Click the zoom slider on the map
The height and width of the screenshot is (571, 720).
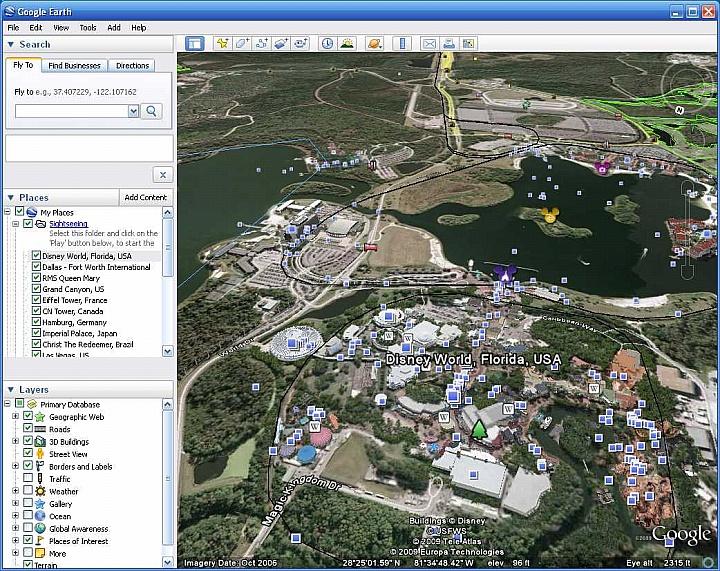click(687, 230)
